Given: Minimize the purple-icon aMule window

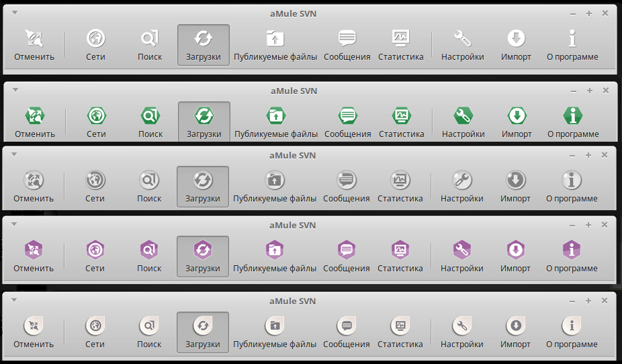Looking at the screenshot, I should 572,226.
